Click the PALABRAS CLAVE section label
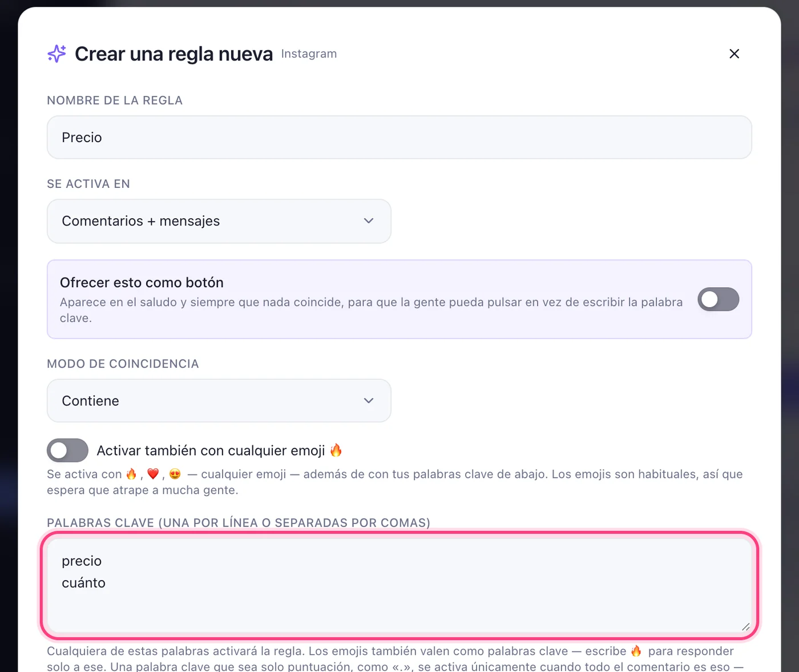Viewport: 799px width, 672px height. (239, 523)
